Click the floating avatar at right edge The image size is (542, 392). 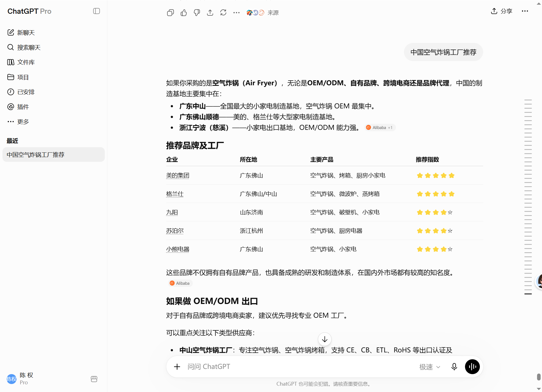[x=539, y=281]
